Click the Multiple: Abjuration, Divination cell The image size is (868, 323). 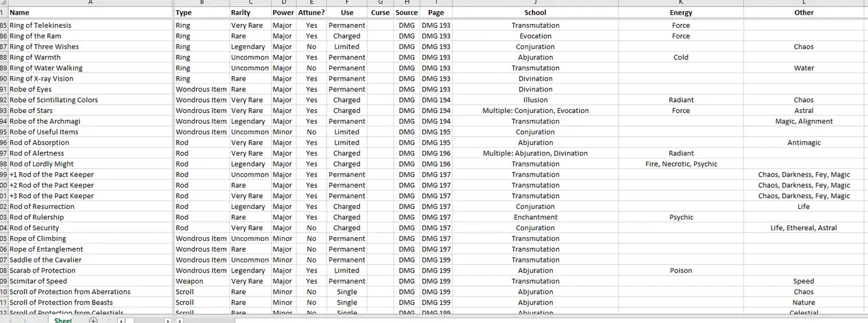[x=535, y=153]
